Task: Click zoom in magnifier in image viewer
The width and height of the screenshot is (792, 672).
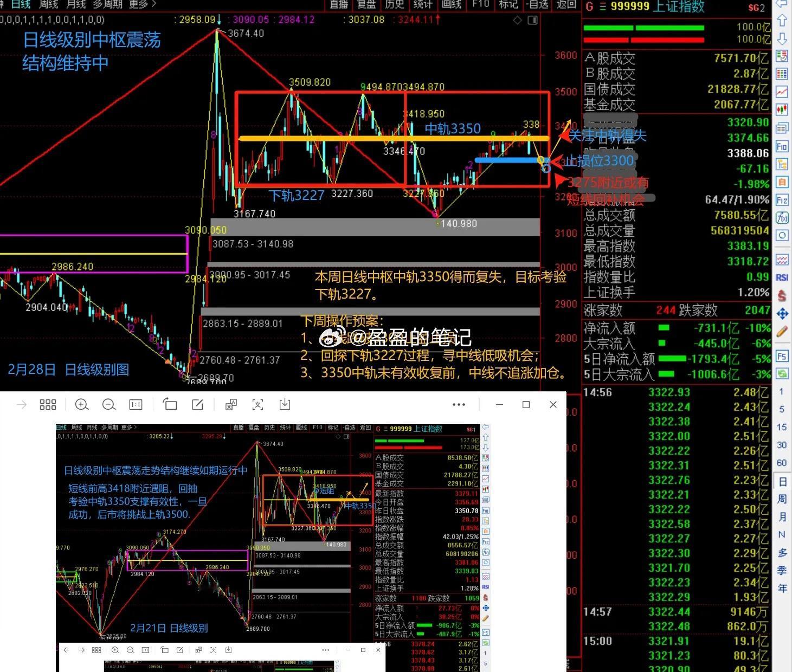Action: [x=82, y=404]
